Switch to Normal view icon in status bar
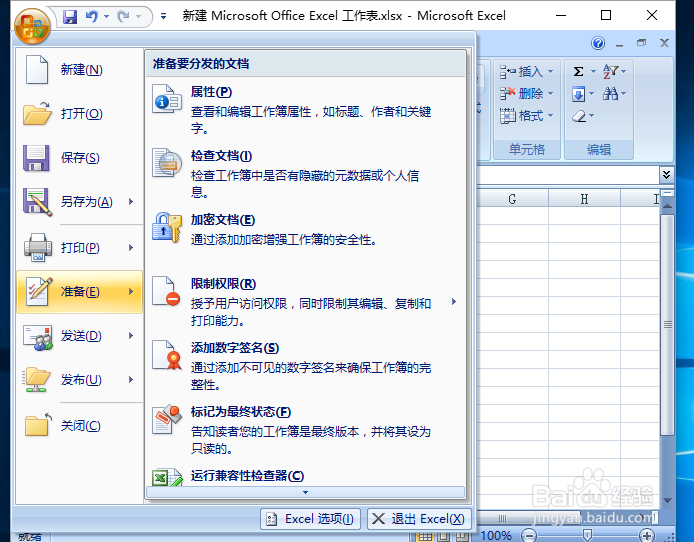Screen dimensions: 694x542 [x=425, y=537]
